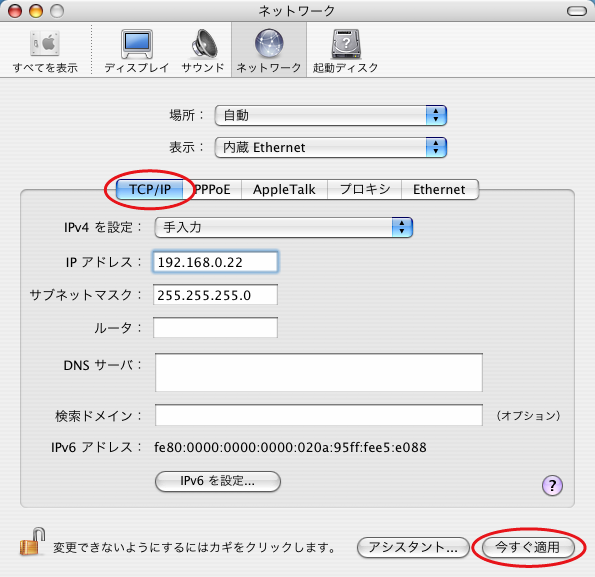The image size is (595, 577).
Task: Click the ルータ router input field
Action: click(215, 327)
